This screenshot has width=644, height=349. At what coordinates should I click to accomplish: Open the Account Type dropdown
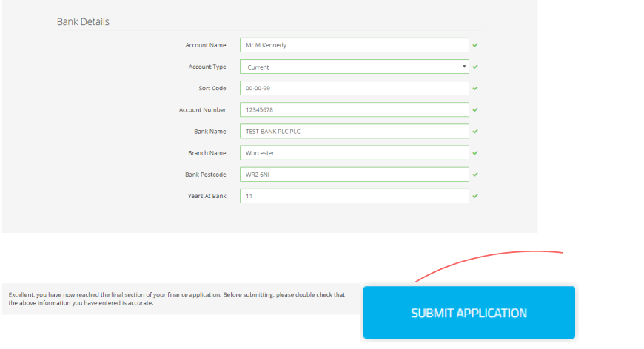click(x=354, y=67)
